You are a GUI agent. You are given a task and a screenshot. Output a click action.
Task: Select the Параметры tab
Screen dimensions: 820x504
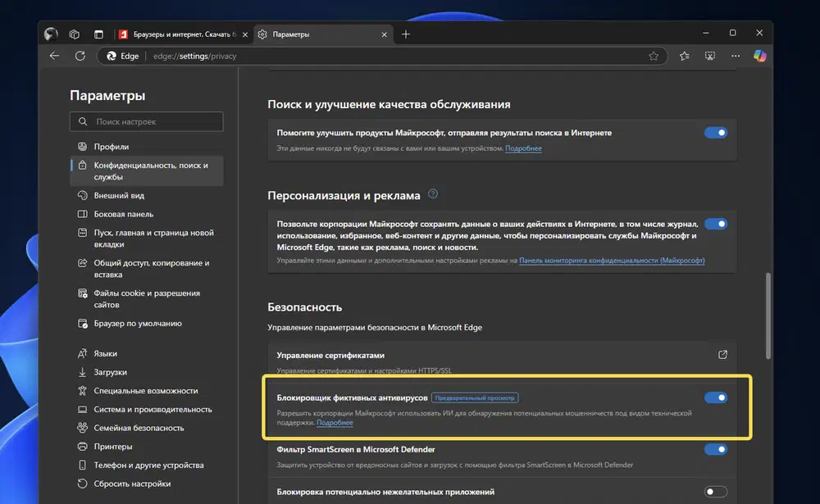click(322, 34)
